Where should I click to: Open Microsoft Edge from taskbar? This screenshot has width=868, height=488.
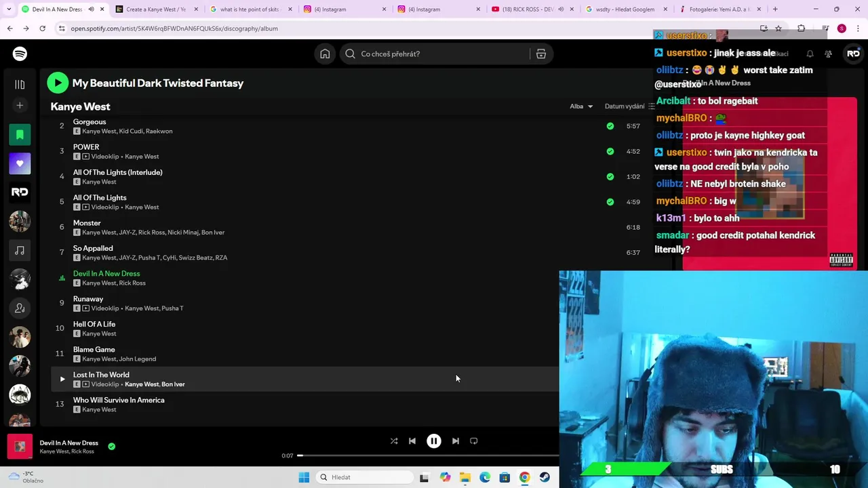click(x=485, y=477)
